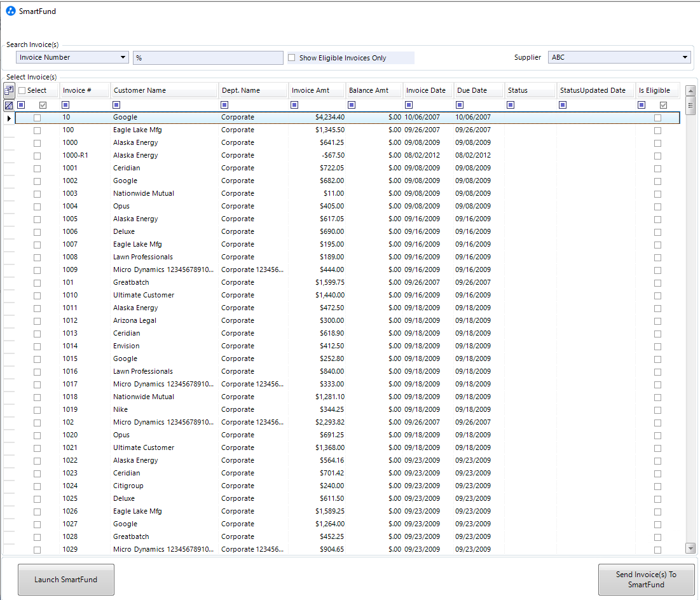The image size is (700, 600).
Task: Sort by the Invoice # column header
Action: tap(85, 90)
